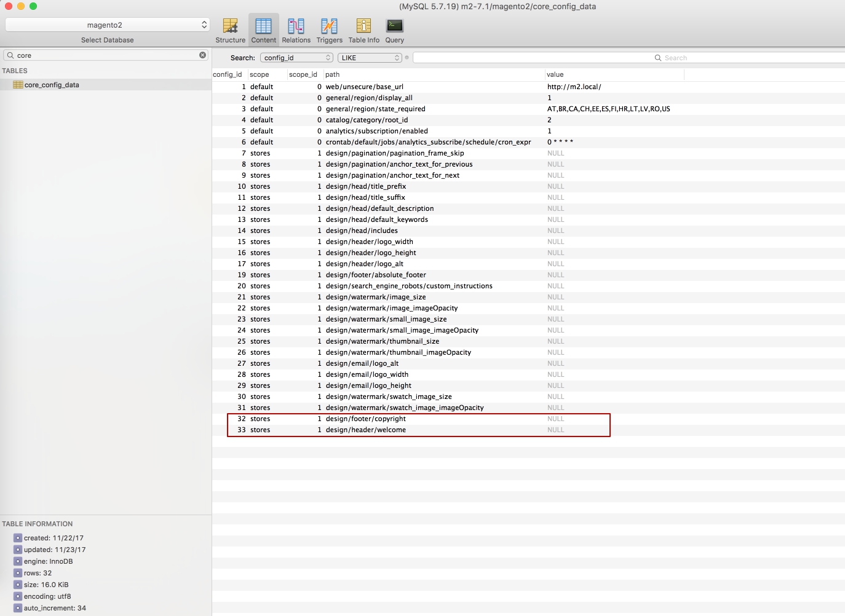Screen dimensions: 845x616
Task: Select design/head/title_suffix path
Action: click(x=365, y=197)
